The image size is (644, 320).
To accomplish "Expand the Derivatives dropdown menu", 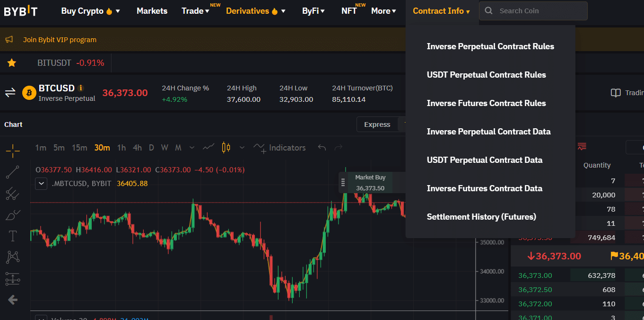I will 283,11.
